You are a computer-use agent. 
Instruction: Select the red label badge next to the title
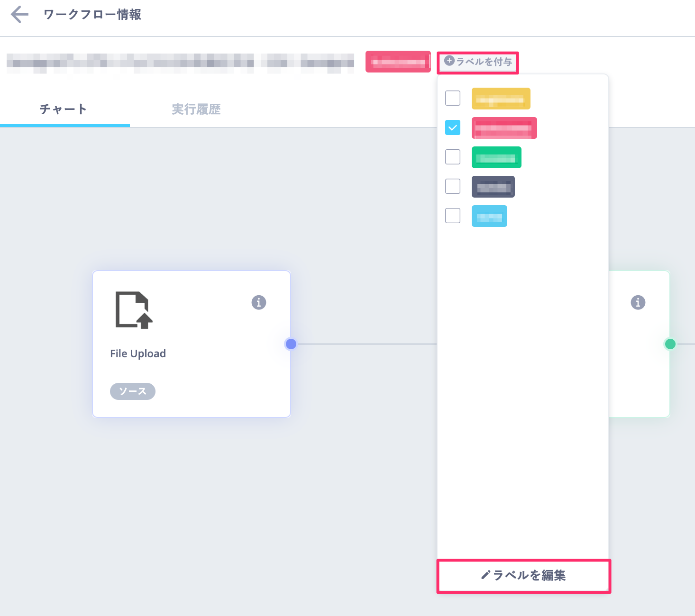pos(398,62)
